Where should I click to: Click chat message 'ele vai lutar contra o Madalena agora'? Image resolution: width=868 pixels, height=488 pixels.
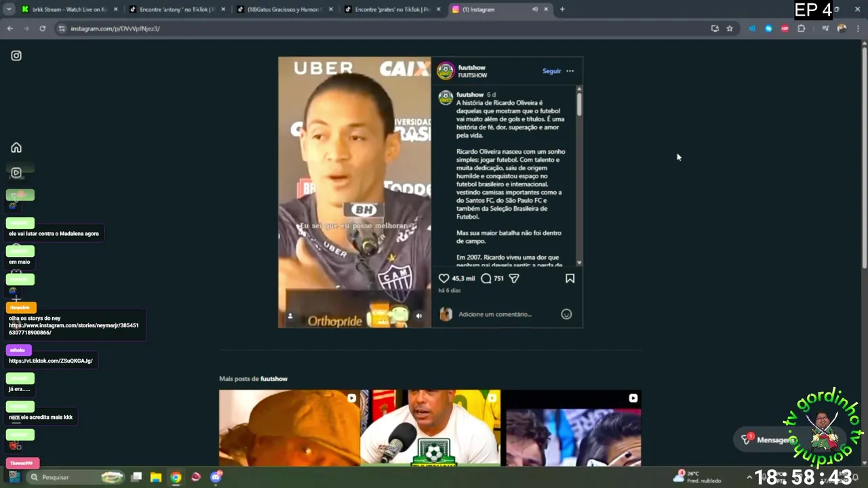(x=54, y=233)
